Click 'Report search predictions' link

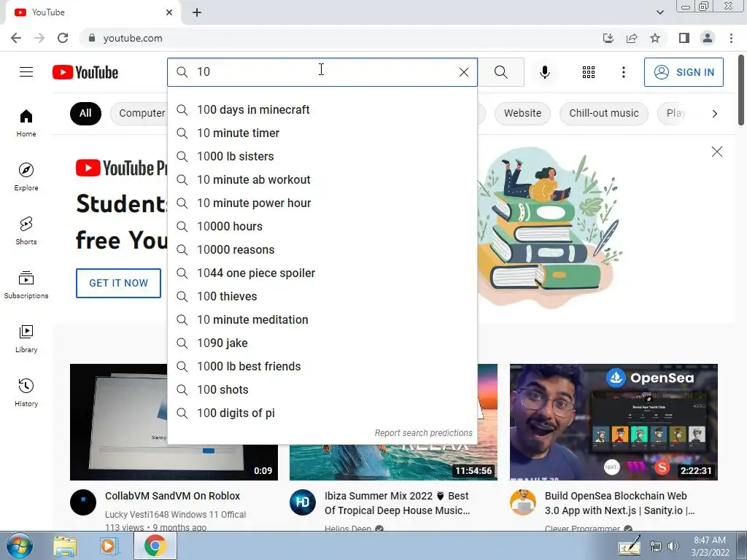click(423, 433)
